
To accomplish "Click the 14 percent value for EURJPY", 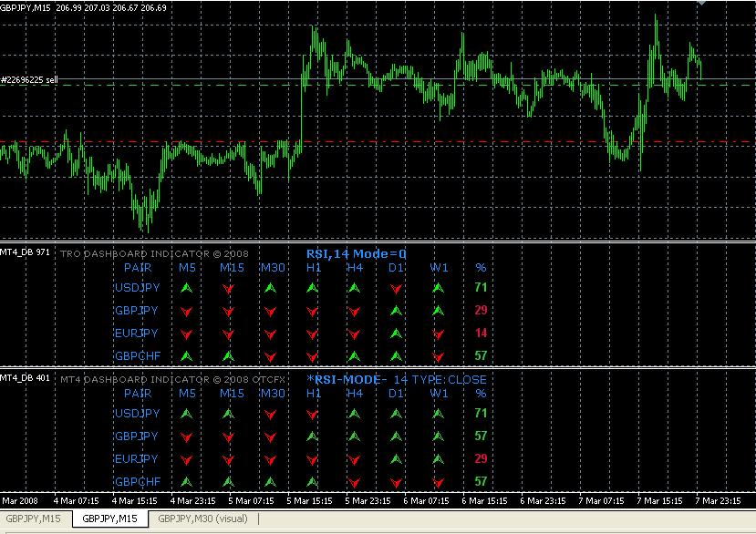I will [x=481, y=333].
